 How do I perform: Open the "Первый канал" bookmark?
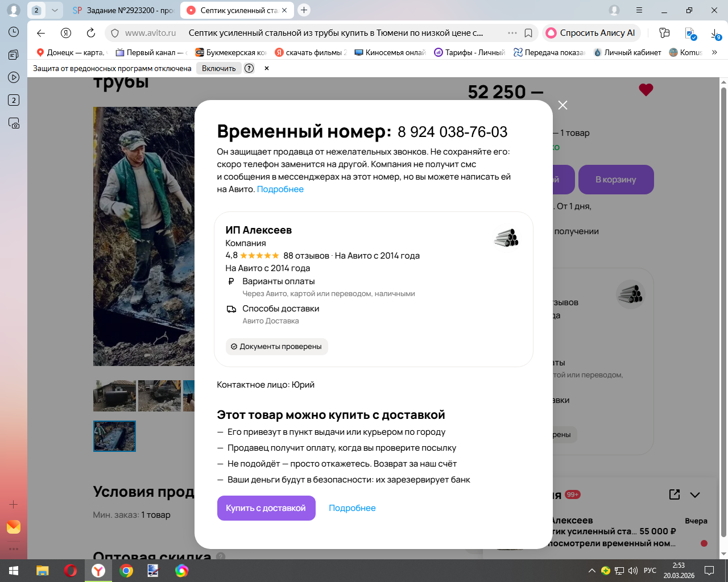[x=151, y=52]
